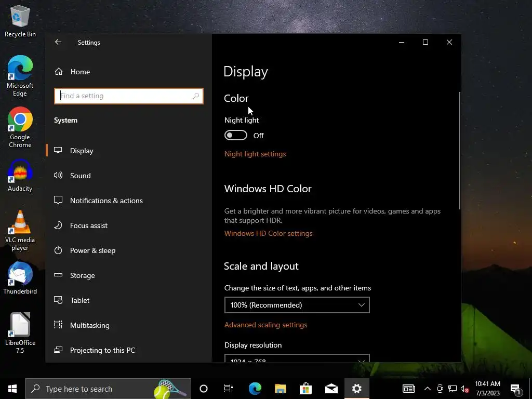
Task: Open Microsoft Store from the taskbar
Action: (x=305, y=389)
